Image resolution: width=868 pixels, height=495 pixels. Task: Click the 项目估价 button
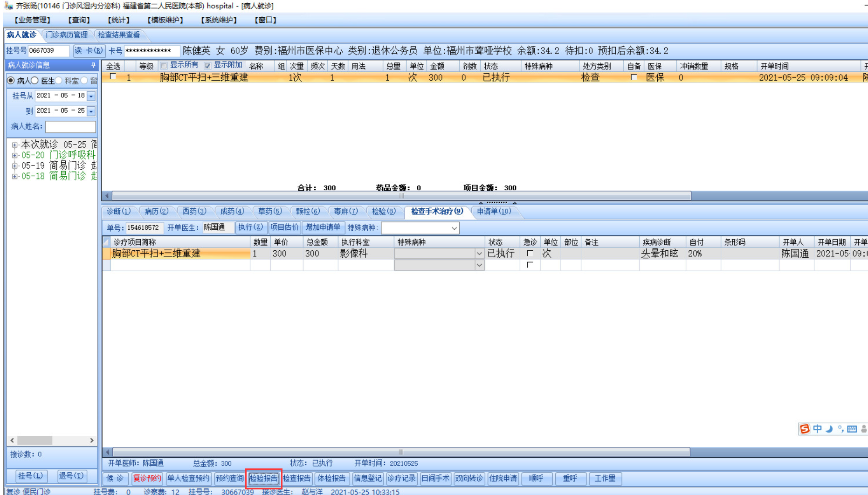(284, 227)
